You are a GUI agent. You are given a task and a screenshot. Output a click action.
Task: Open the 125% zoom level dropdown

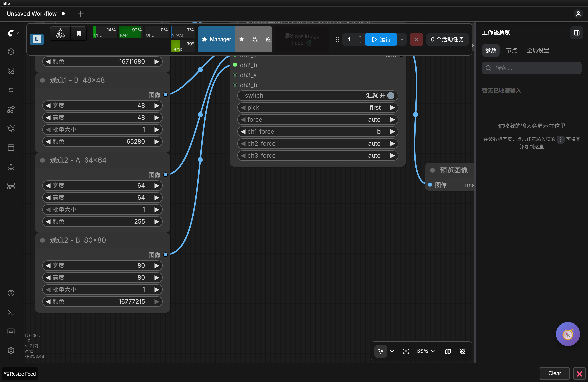point(425,351)
